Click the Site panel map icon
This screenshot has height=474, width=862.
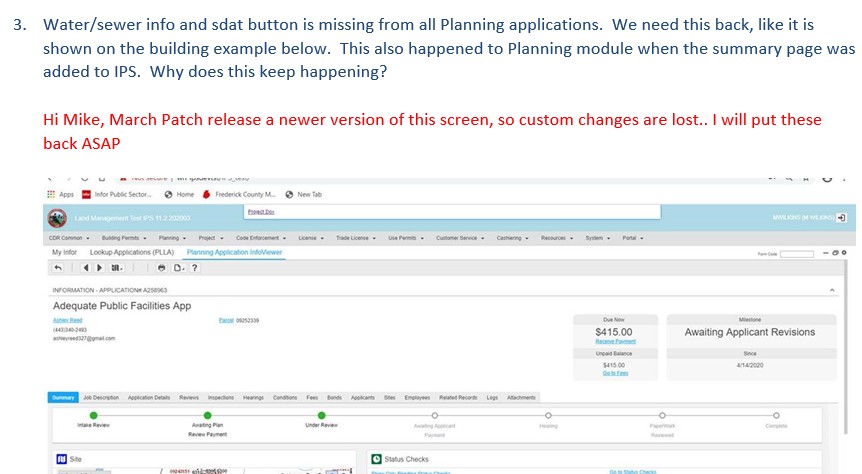pos(62,459)
